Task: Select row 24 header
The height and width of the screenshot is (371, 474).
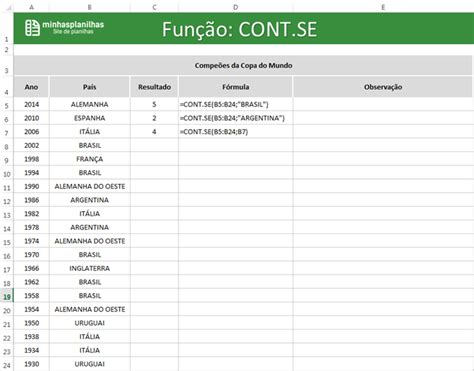Action: point(7,365)
